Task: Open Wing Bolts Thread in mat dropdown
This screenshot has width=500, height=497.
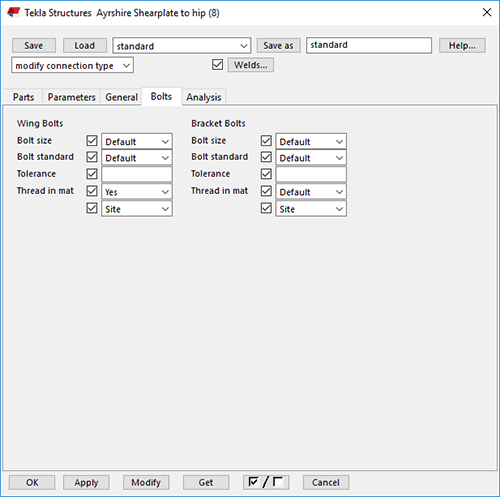Action: [137, 192]
